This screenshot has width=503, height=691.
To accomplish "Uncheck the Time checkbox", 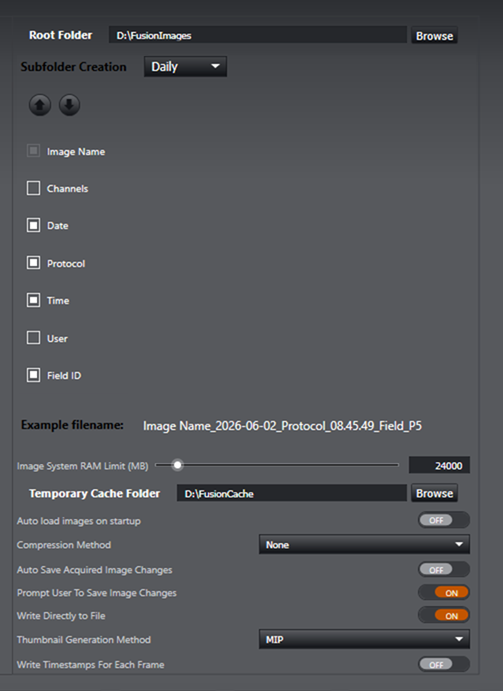I will tap(34, 300).
